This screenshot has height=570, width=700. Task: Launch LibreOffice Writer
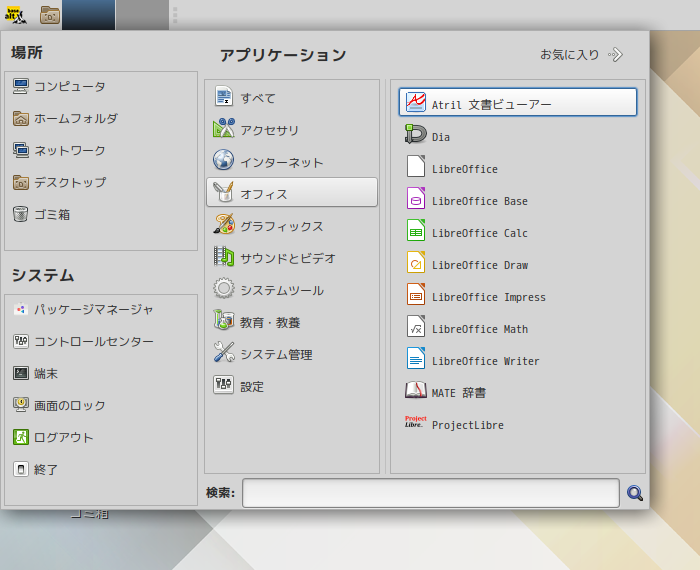tap(518, 360)
